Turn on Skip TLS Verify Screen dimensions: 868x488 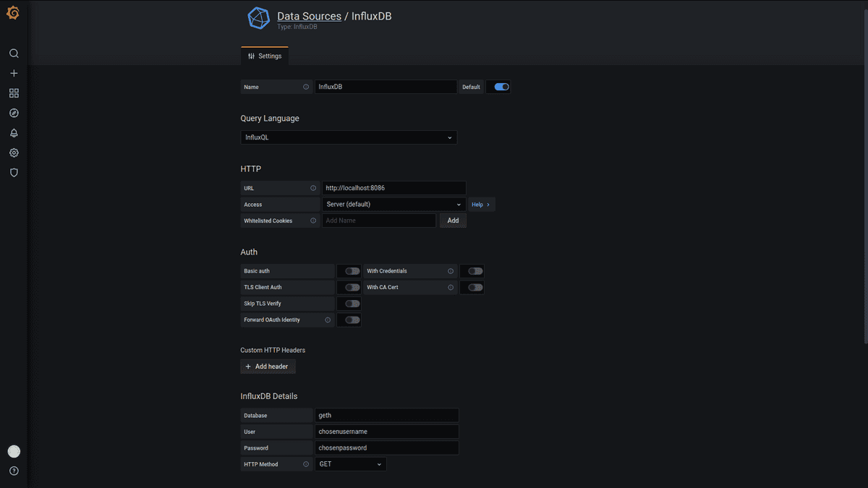[x=349, y=303]
